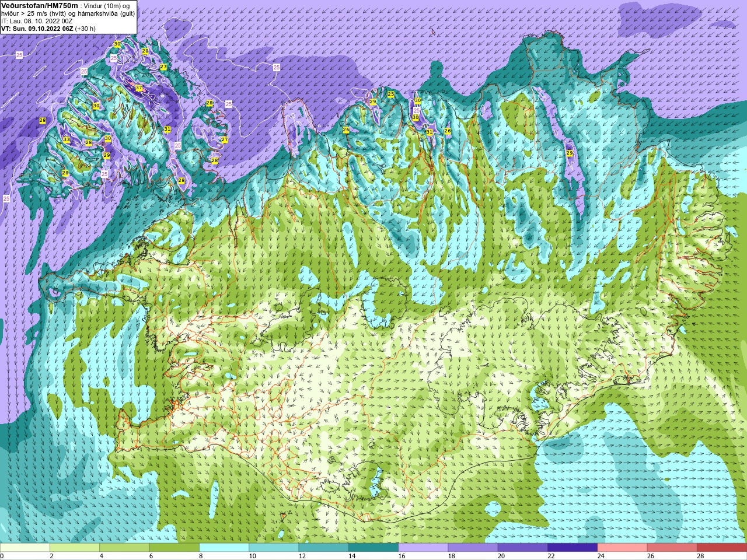747x560 pixels.
Task: Click the legend scale number 10
Action: point(253,556)
